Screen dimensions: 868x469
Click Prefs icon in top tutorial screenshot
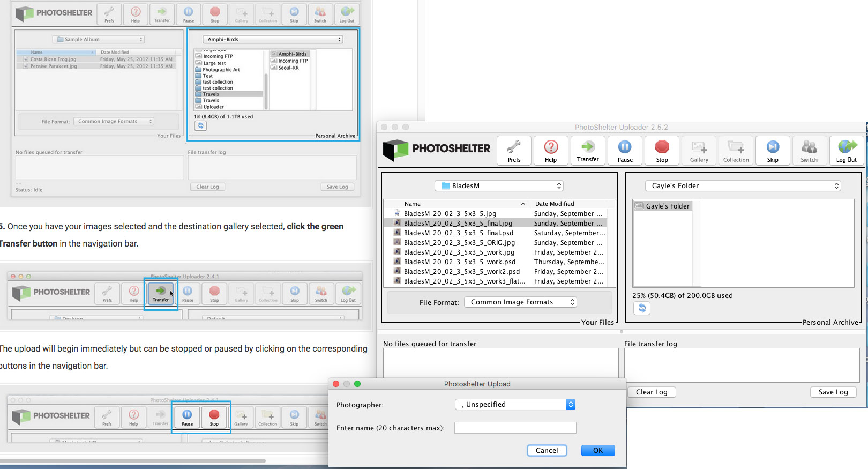click(109, 14)
